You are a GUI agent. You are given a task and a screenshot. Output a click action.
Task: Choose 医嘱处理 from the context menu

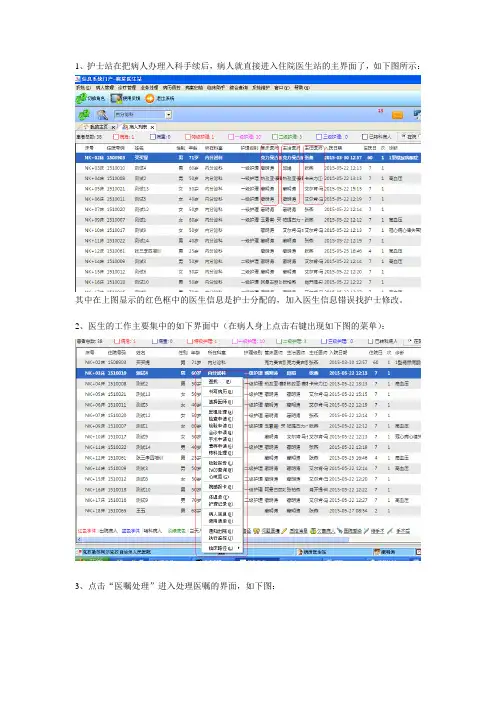(x=221, y=412)
